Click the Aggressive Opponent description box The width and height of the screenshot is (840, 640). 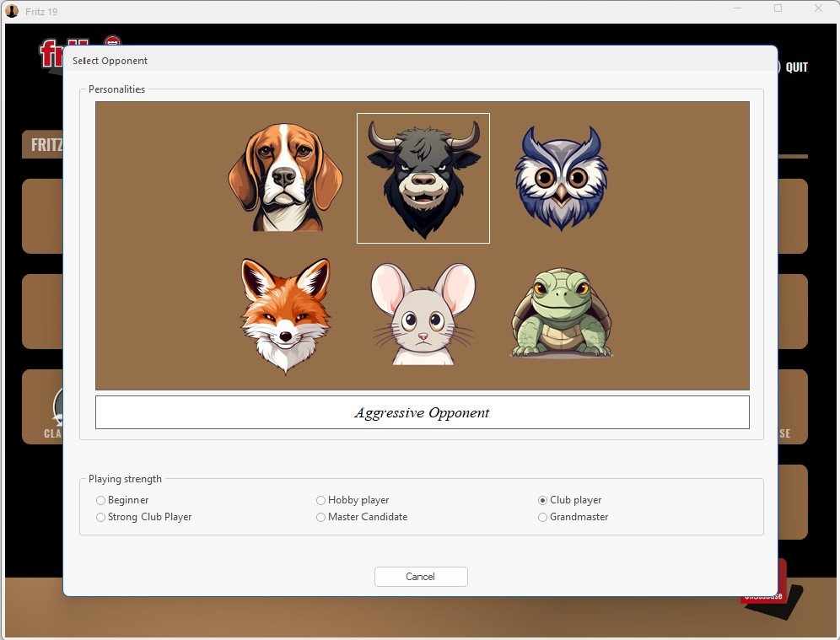[422, 412]
